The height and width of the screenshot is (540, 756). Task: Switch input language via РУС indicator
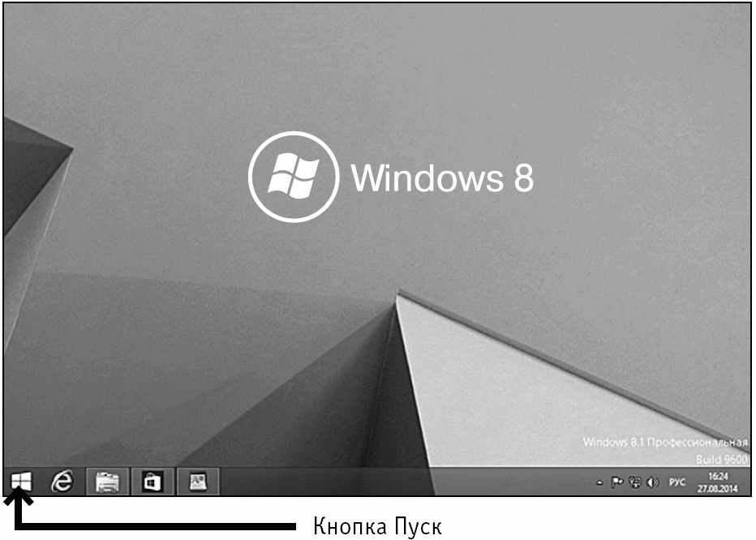pyautogui.click(x=677, y=482)
